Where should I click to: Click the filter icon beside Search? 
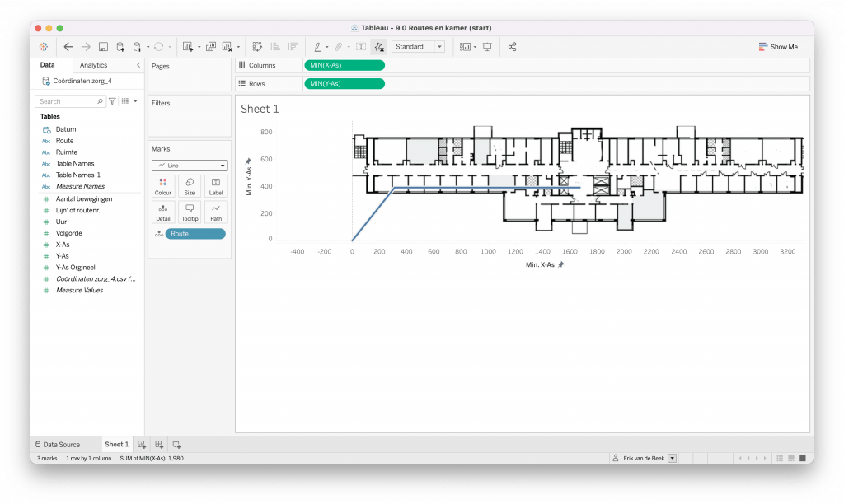pos(113,101)
